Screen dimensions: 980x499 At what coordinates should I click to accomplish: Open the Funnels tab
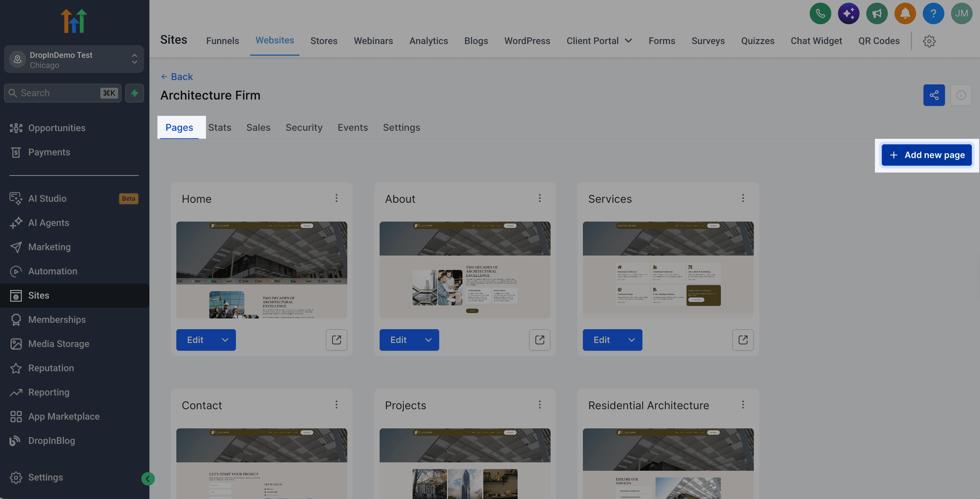pyautogui.click(x=222, y=41)
